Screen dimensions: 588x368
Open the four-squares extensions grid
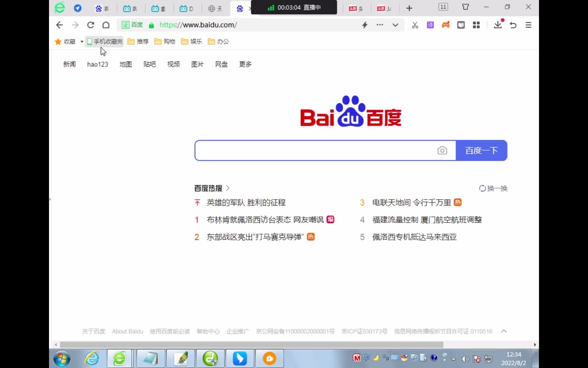click(476, 25)
